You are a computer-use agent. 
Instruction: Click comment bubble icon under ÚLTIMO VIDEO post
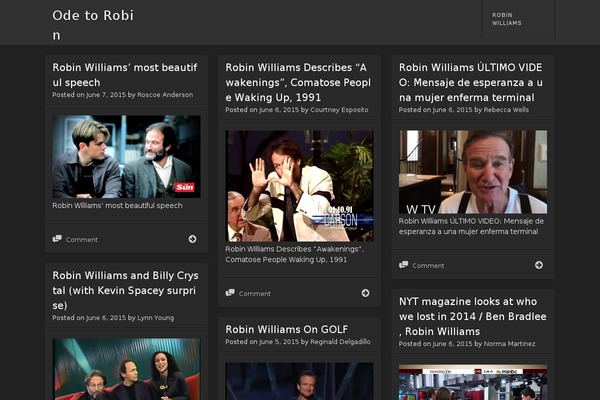(x=403, y=265)
